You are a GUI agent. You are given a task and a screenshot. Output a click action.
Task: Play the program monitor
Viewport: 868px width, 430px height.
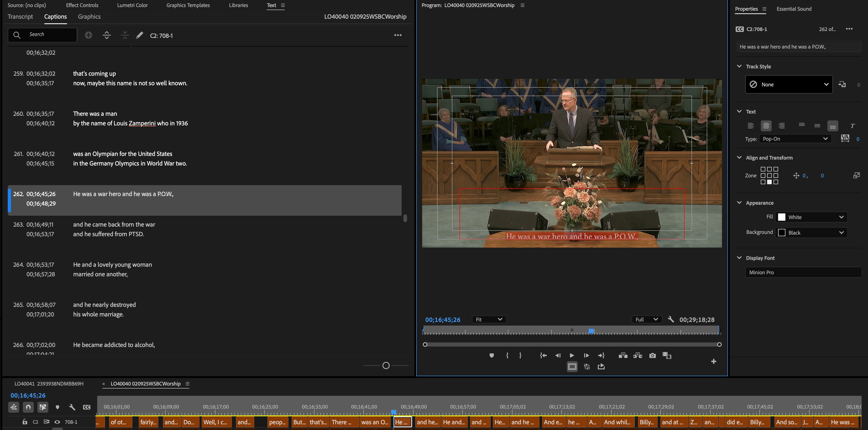572,356
